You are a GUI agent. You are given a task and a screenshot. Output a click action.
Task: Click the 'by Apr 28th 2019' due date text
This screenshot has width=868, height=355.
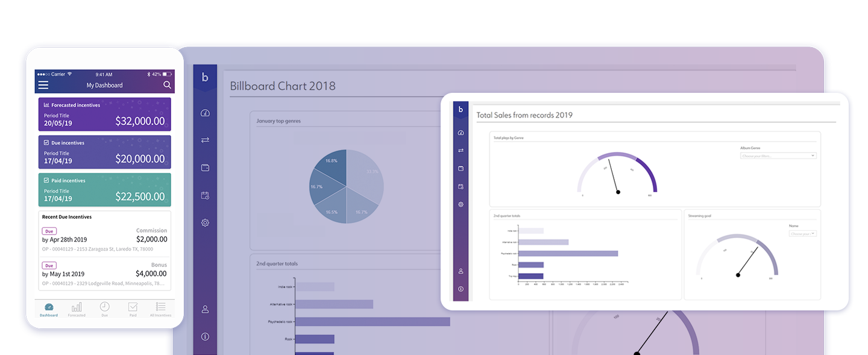point(63,239)
